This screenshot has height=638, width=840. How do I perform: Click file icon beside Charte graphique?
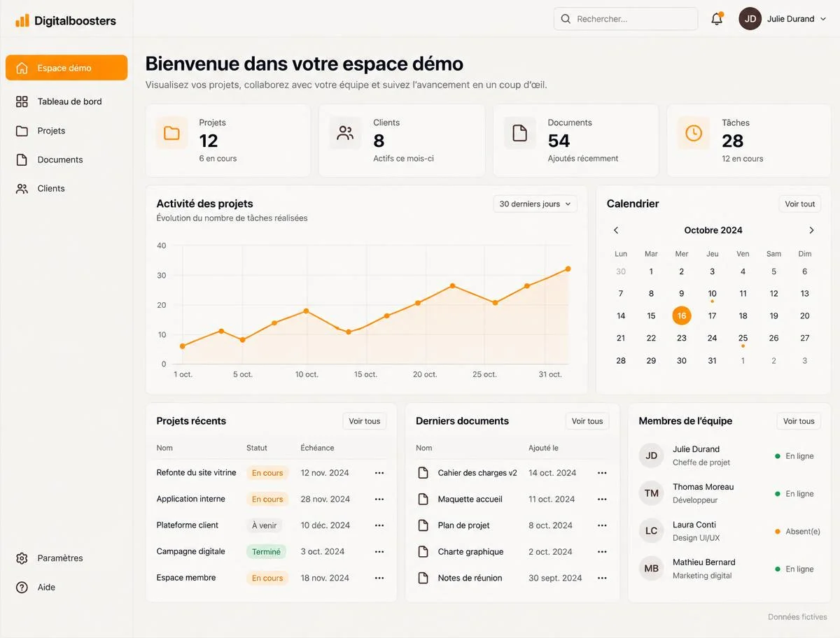point(423,551)
